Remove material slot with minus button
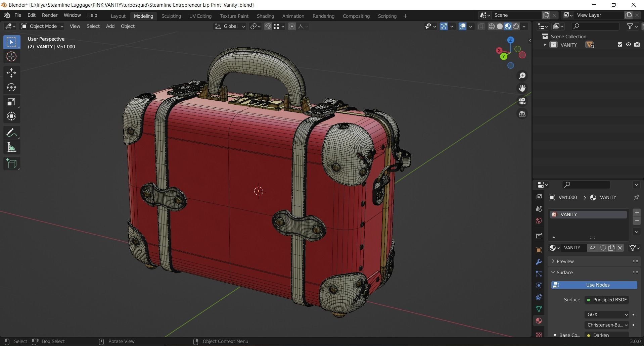Screen dimensions: 644x346 (x=637, y=221)
